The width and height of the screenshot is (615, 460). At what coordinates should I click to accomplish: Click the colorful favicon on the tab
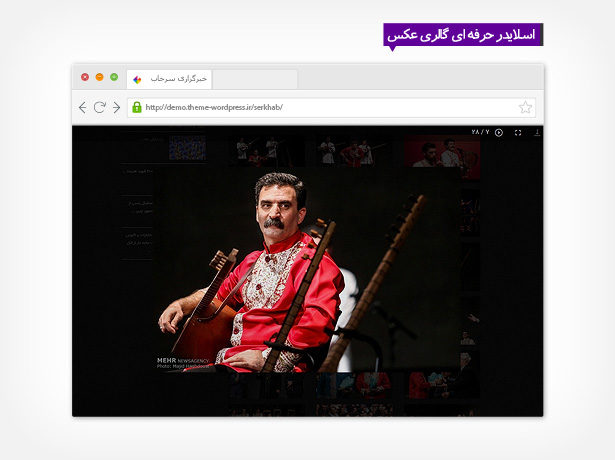point(137,78)
